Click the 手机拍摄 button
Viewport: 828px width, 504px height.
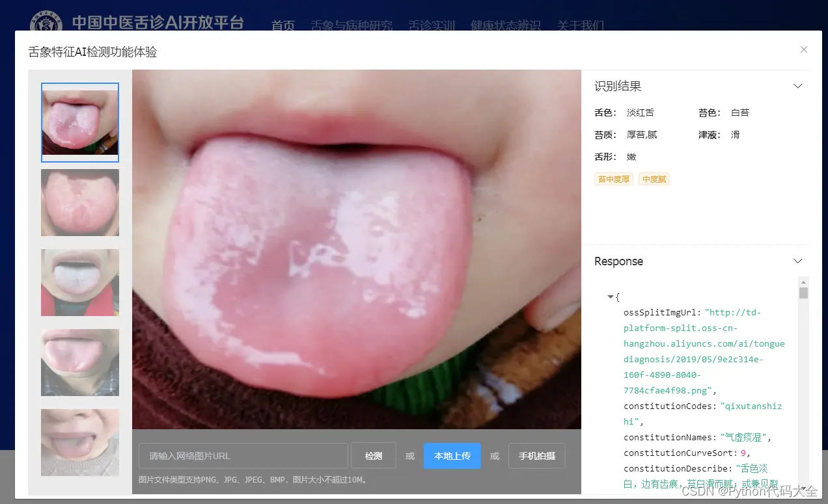pos(537,456)
